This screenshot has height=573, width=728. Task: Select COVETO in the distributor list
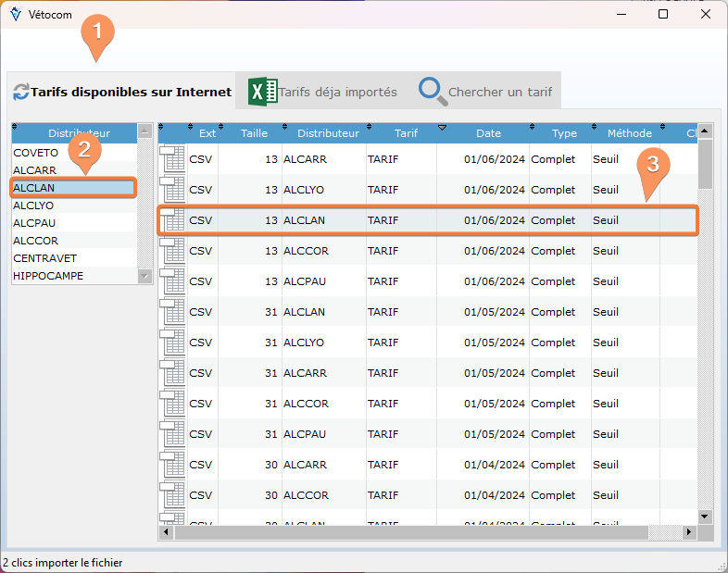click(x=74, y=153)
